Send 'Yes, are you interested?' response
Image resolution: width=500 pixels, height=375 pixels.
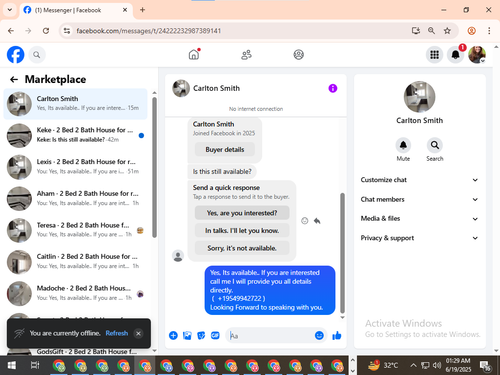(x=242, y=213)
